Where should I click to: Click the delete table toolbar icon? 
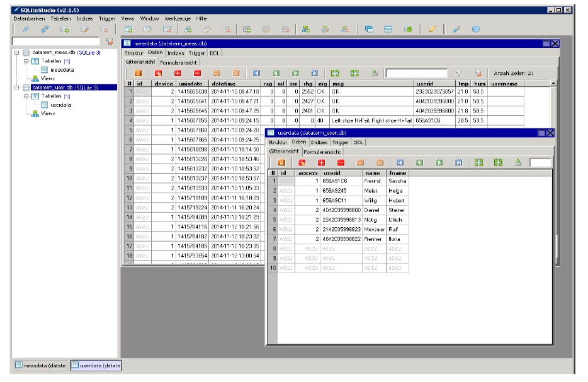pyautogui.click(x=167, y=29)
